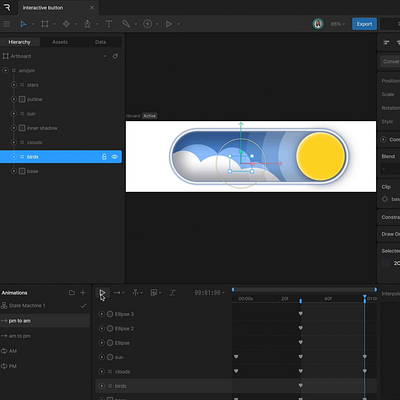
Task: Select the PM animation
Action: tap(45, 366)
